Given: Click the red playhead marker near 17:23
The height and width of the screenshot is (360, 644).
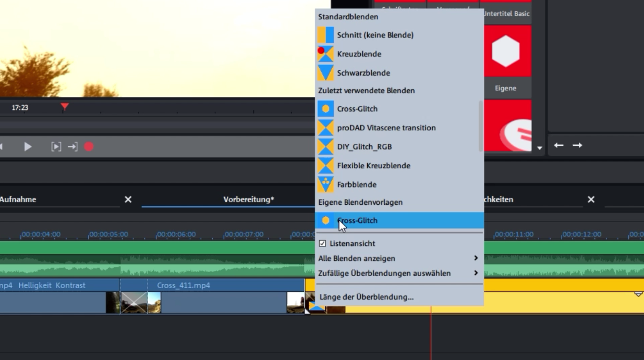Looking at the screenshot, I should click(x=64, y=107).
